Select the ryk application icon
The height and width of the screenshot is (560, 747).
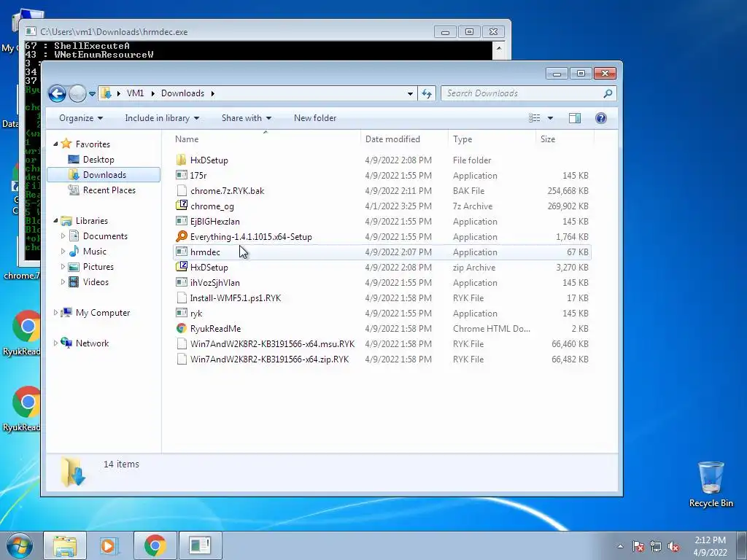182,313
